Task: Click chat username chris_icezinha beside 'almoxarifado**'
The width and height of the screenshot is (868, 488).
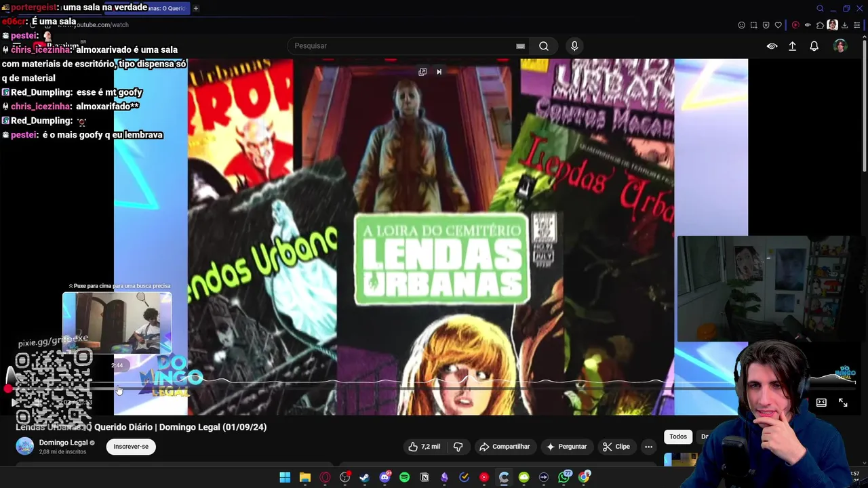Action: tap(41, 106)
